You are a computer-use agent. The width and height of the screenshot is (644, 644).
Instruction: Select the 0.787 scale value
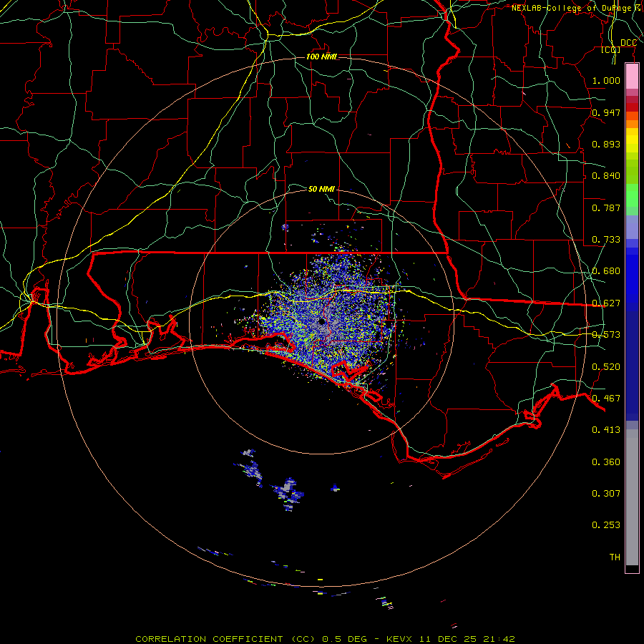[606, 208]
